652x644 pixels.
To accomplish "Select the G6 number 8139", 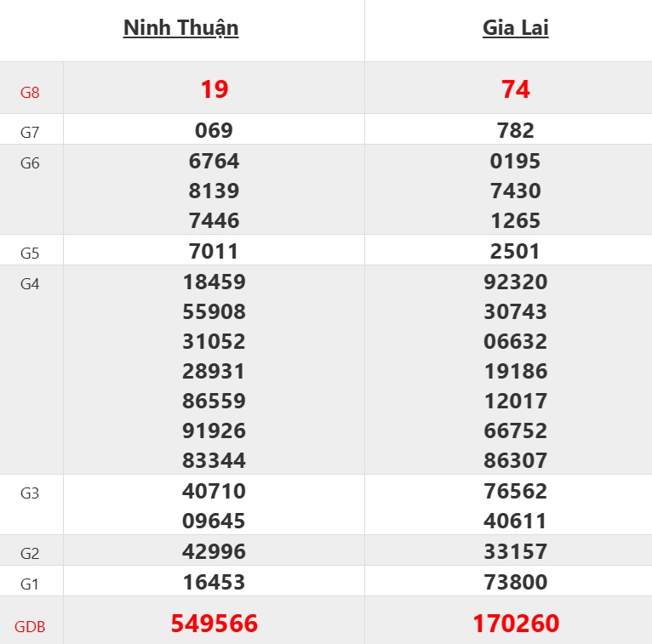I will (x=214, y=191).
